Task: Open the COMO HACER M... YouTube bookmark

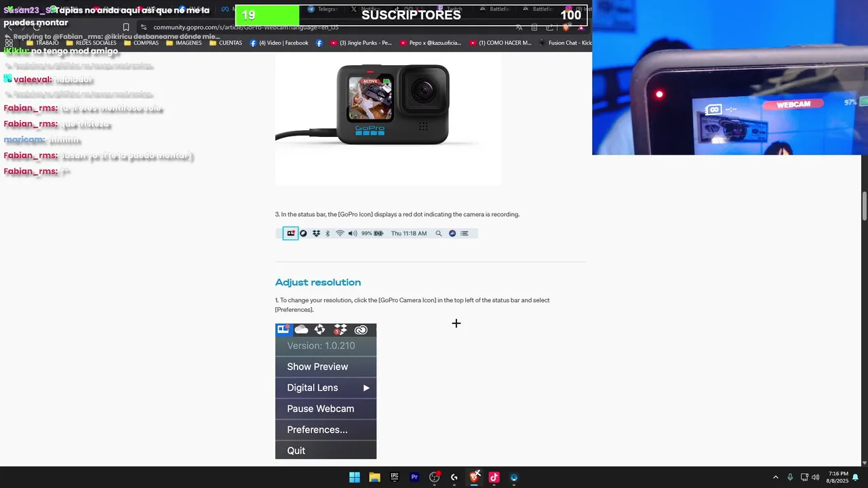Action: (x=500, y=43)
